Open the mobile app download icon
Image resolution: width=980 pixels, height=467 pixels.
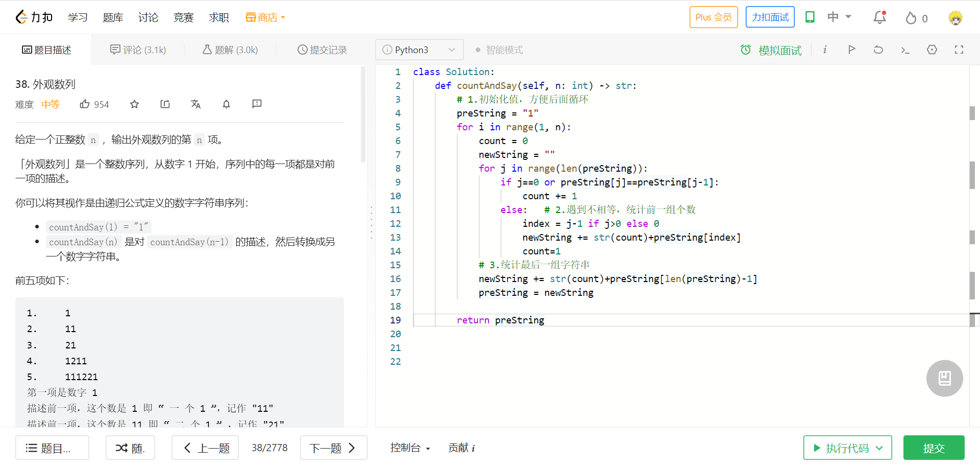click(810, 17)
